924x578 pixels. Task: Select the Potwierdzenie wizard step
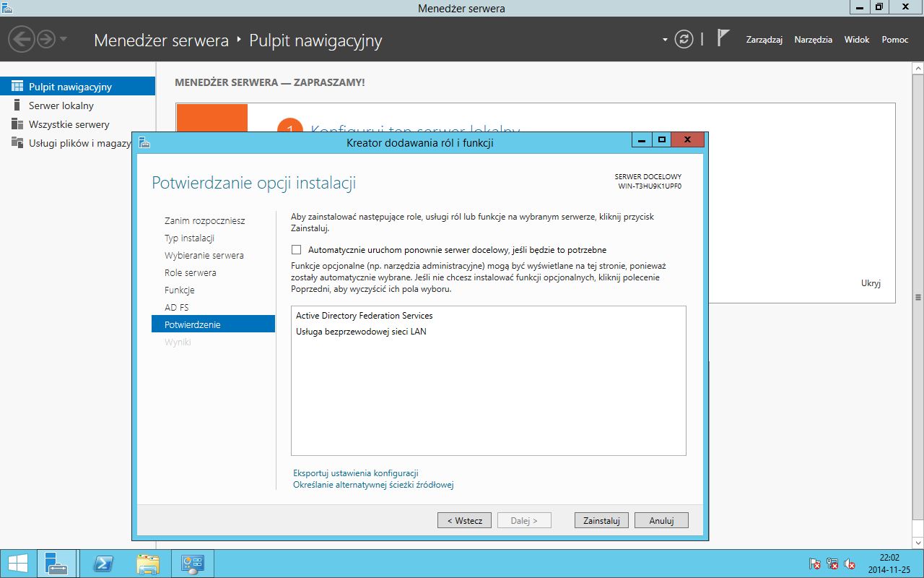pyautogui.click(x=213, y=324)
